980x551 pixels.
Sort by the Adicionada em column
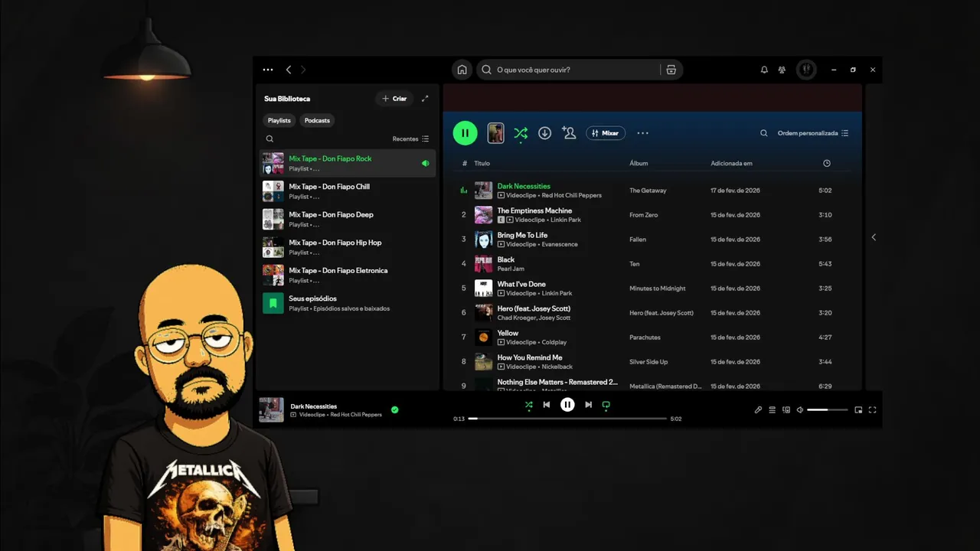(x=731, y=163)
